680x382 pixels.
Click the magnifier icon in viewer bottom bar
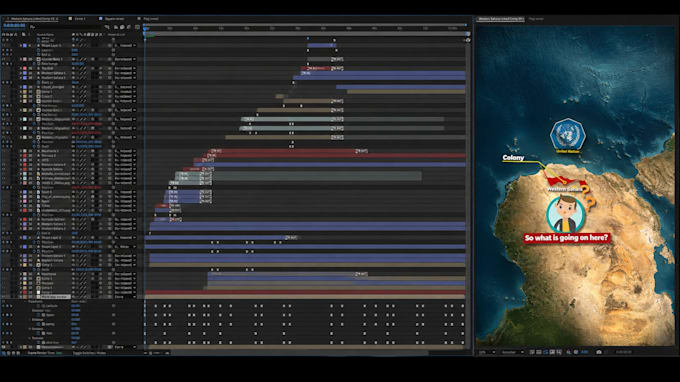click(569, 352)
